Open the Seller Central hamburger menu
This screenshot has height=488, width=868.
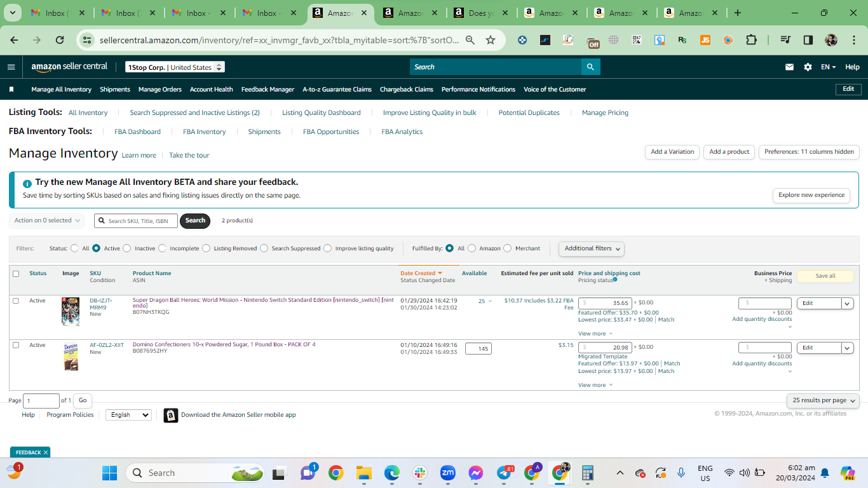pyautogui.click(x=11, y=67)
